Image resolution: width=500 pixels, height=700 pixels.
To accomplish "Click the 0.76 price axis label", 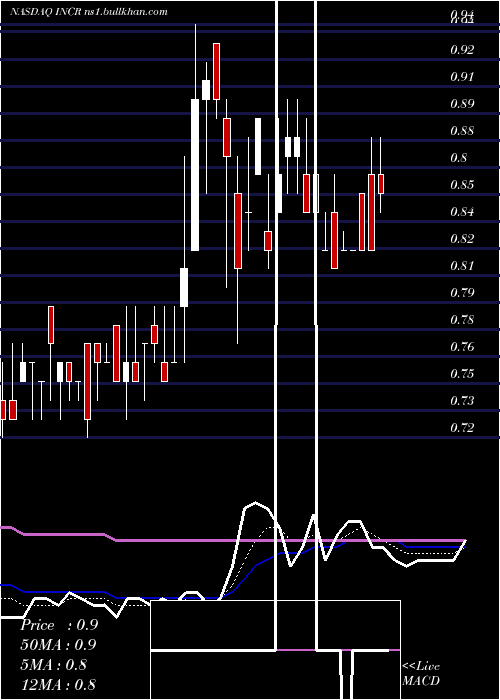I will [x=462, y=347].
